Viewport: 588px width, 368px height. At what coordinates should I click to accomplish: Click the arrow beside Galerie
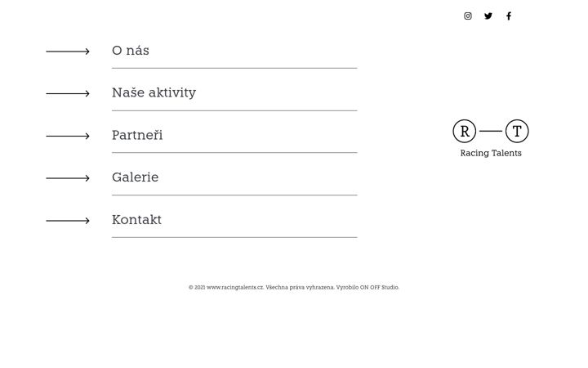pos(68,178)
